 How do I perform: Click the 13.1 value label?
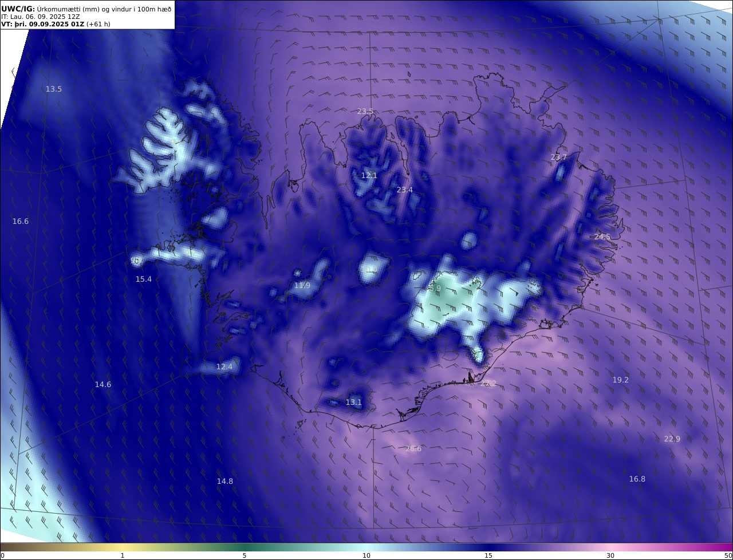tap(354, 403)
